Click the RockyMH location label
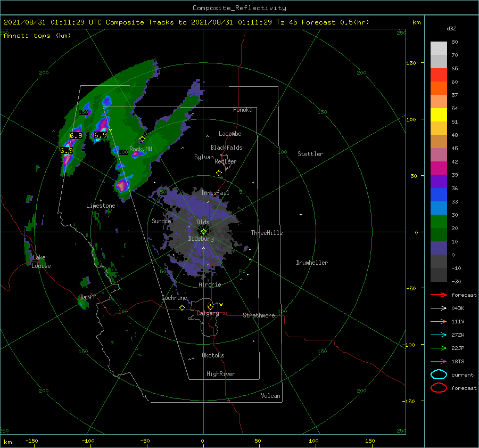This screenshot has width=479, height=448. point(141,149)
